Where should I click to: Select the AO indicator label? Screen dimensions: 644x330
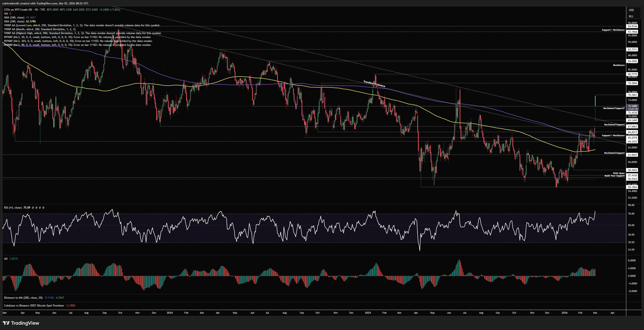[6, 259]
